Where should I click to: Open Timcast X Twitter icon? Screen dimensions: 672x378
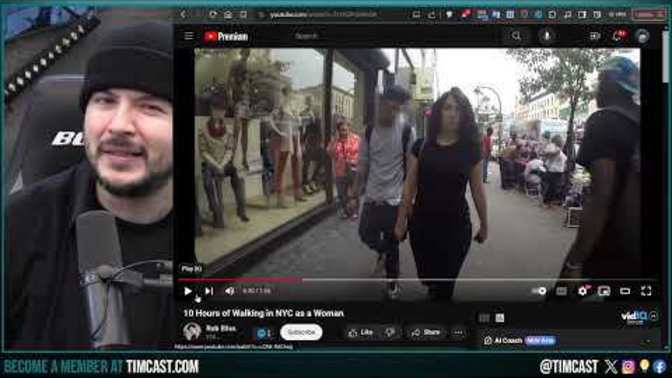[x=611, y=367]
